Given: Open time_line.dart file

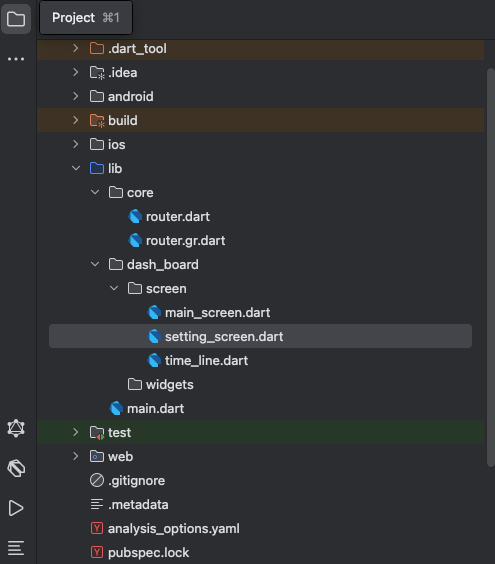Looking at the screenshot, I should click(x=206, y=360).
